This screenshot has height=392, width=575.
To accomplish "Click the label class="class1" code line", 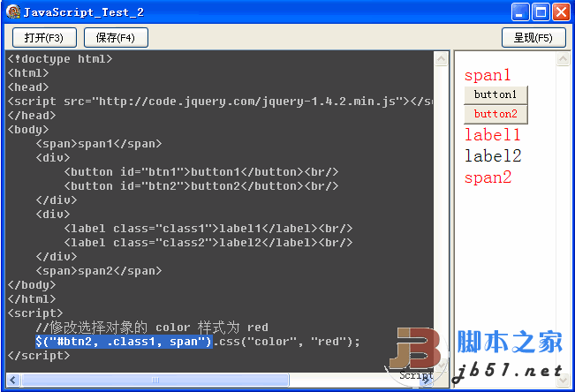I will click(x=208, y=229).
